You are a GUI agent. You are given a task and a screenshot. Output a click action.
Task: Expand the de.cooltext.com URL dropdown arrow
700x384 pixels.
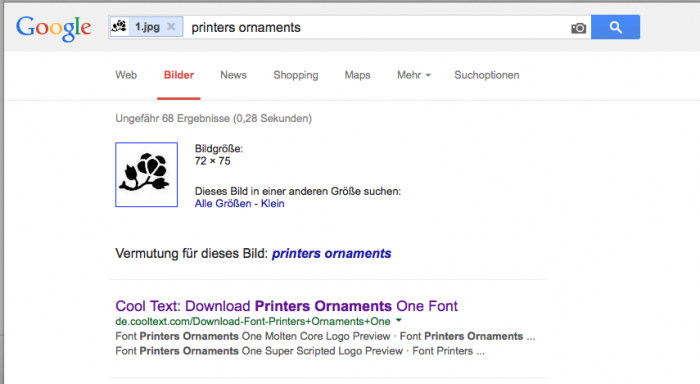pos(399,321)
